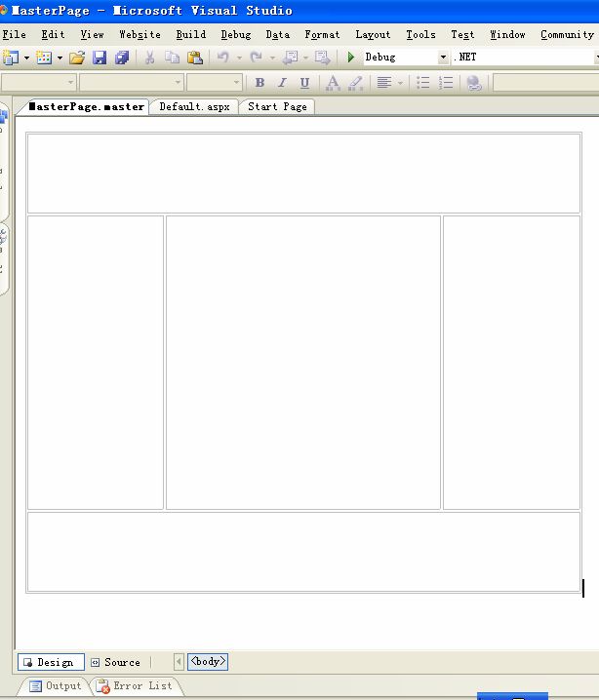This screenshot has width=599, height=700.
Task: Switch to the MasterPage.master tab
Action: 86,106
